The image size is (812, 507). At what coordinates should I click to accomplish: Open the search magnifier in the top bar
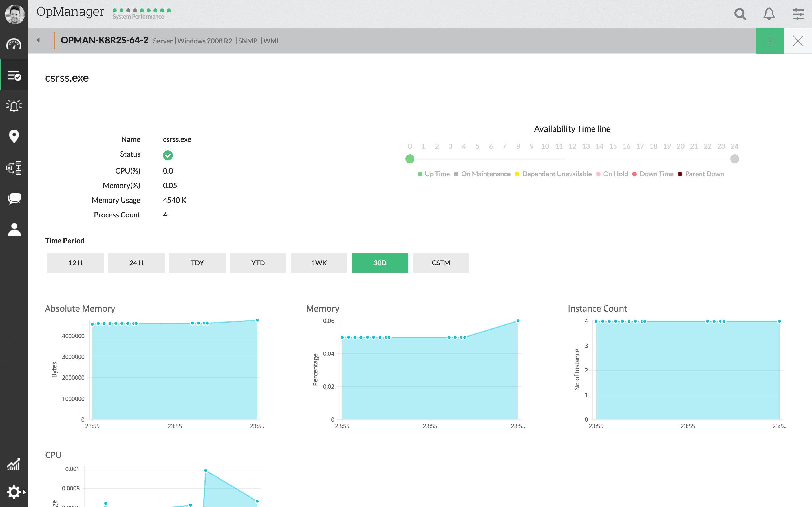[x=740, y=14]
